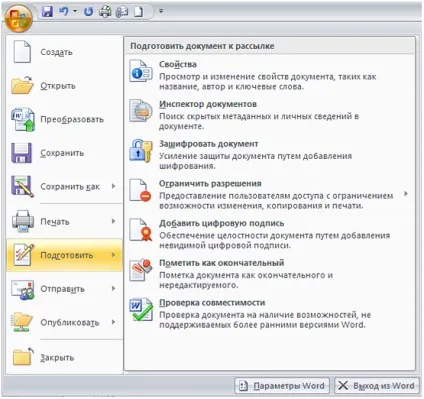Click the Save icon in quick access toolbar
This screenshot has width=424, height=399.
click(47, 12)
